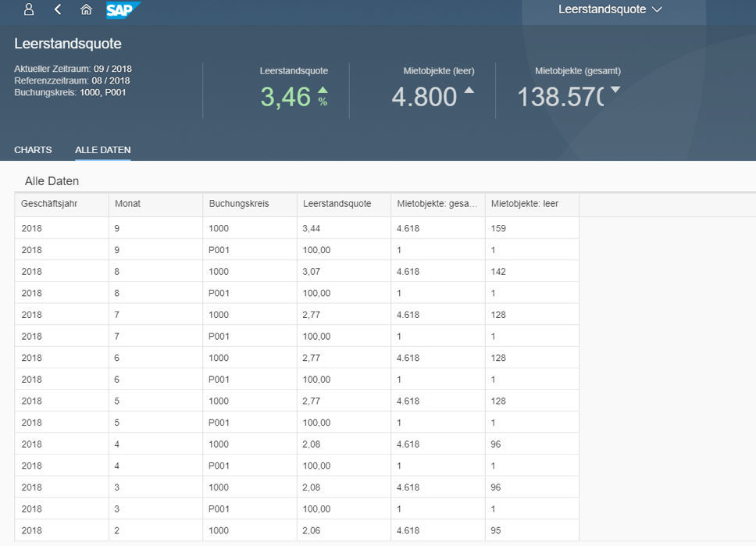Click the down-trend arrow beside 138.570
The width and height of the screenshot is (756, 546).
[x=615, y=89]
